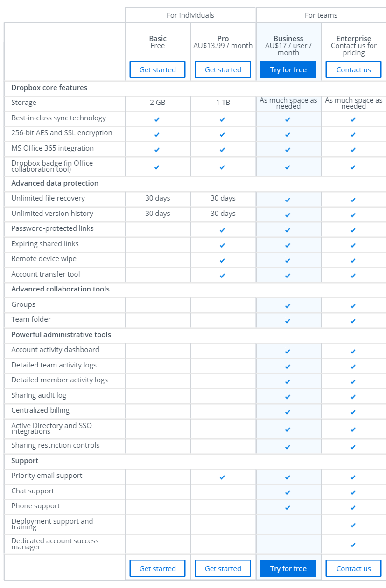This screenshot has height=588, width=386.
Task: Click the Pro checkmark for Priority email support
Action: tap(222, 477)
